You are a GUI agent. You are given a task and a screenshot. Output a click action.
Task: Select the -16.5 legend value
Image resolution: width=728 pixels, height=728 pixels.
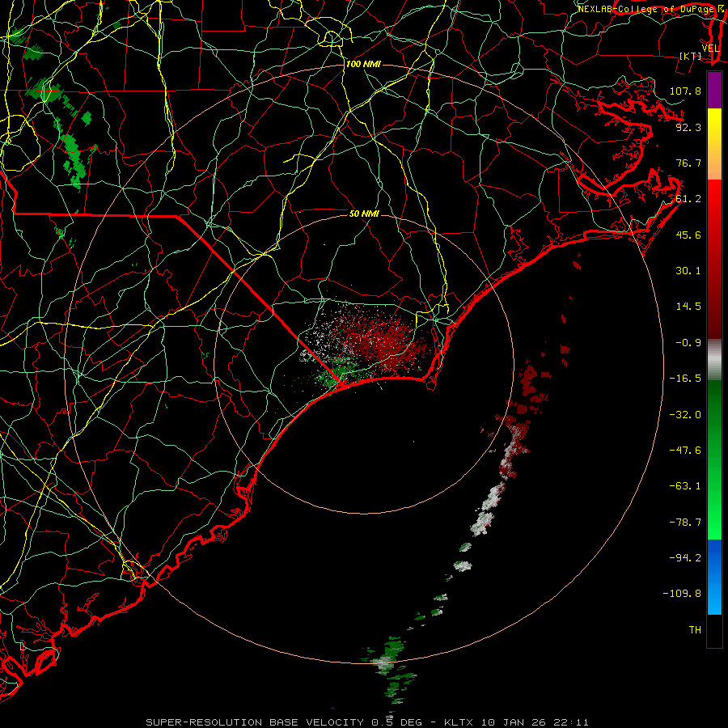pyautogui.click(x=685, y=379)
